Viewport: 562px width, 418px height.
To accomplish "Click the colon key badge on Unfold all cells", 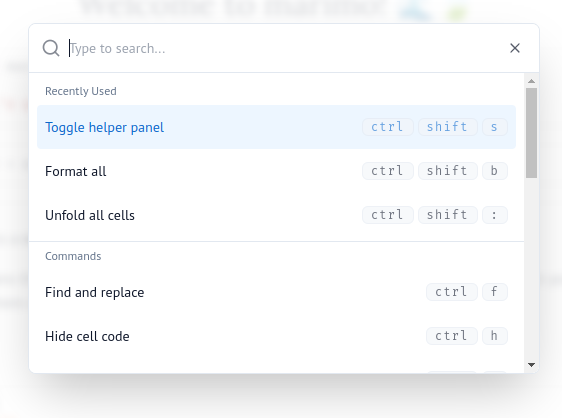I will coord(495,215).
